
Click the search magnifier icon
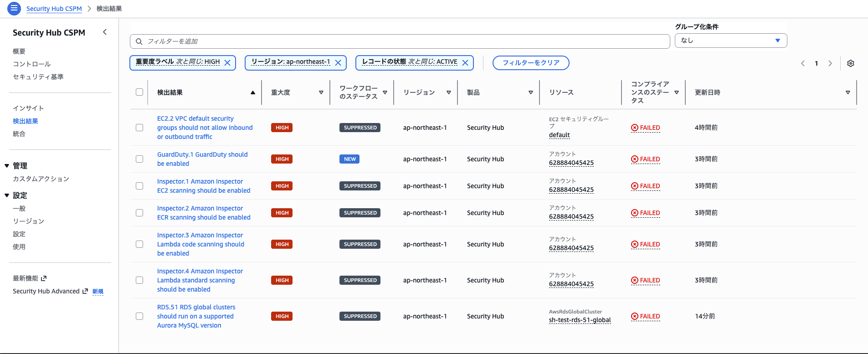pyautogui.click(x=139, y=41)
